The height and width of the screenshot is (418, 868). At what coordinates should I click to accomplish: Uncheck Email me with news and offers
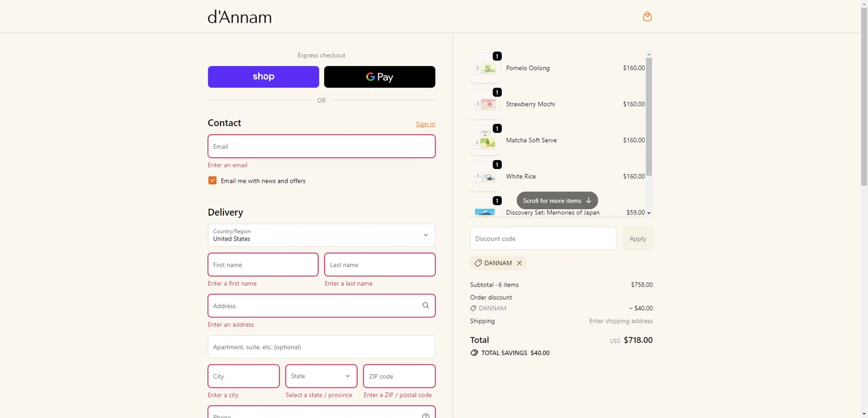coord(212,180)
